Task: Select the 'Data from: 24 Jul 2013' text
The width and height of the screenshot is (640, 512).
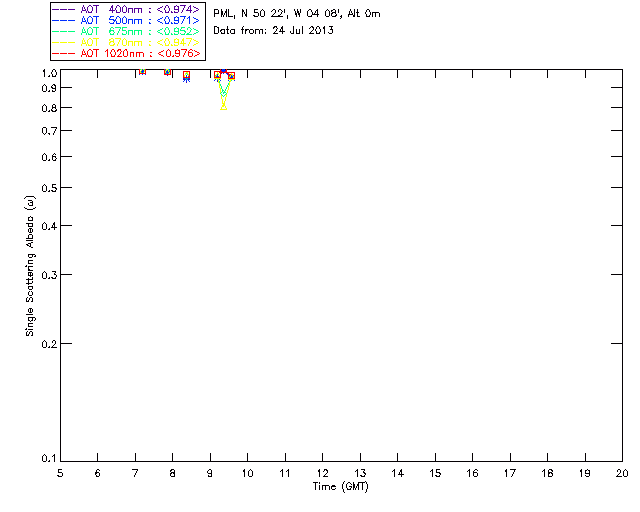Action: coord(273,31)
